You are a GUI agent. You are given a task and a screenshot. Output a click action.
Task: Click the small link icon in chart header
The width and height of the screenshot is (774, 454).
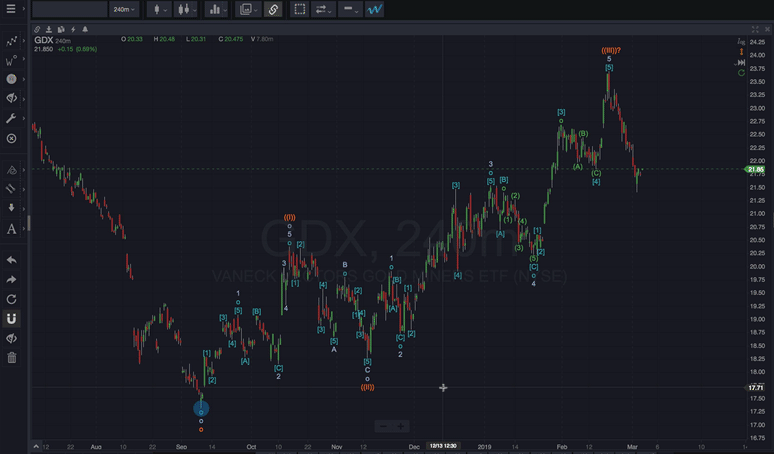click(37, 30)
